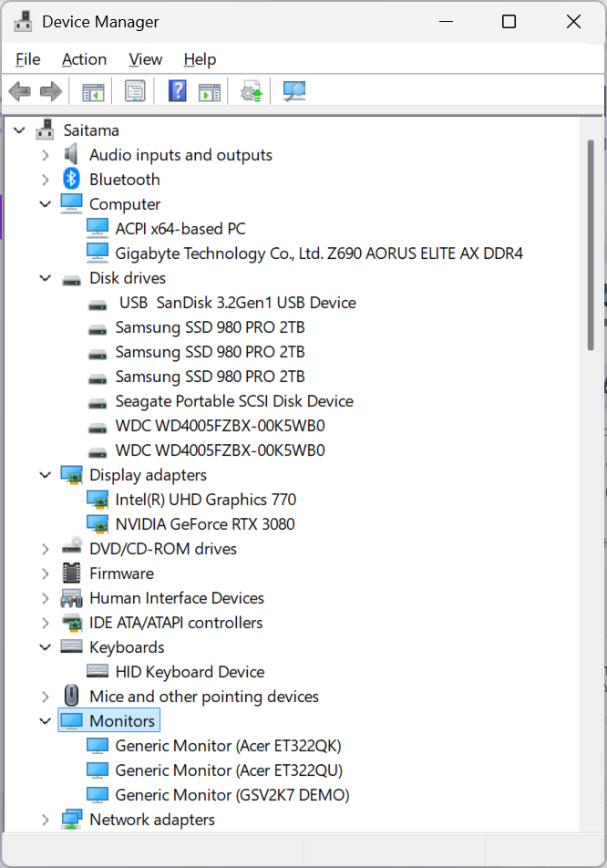Select NVIDIA GeForce RTX 3080 device
This screenshot has height=868, width=607.
pyautogui.click(x=204, y=524)
